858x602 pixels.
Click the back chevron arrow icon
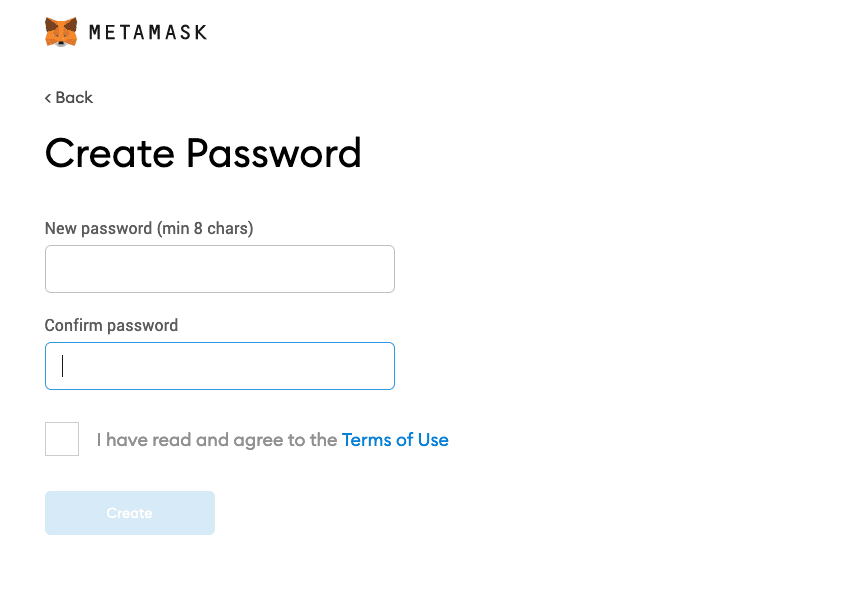47,97
